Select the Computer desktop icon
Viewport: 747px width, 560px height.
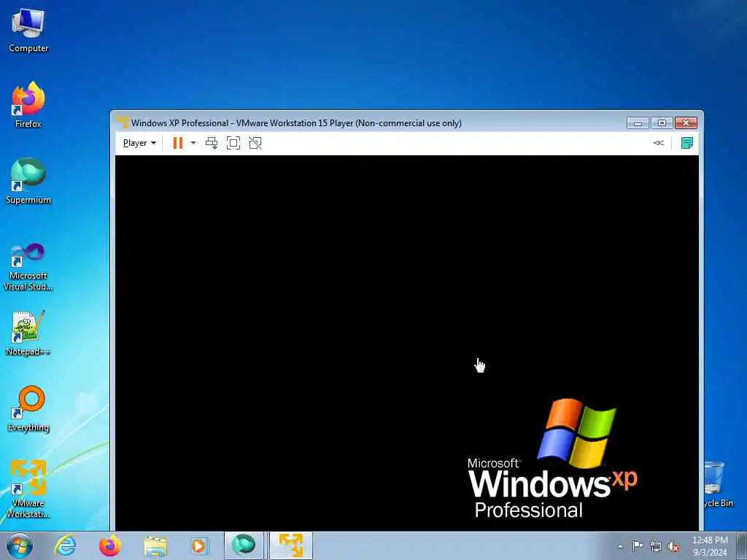(x=28, y=31)
